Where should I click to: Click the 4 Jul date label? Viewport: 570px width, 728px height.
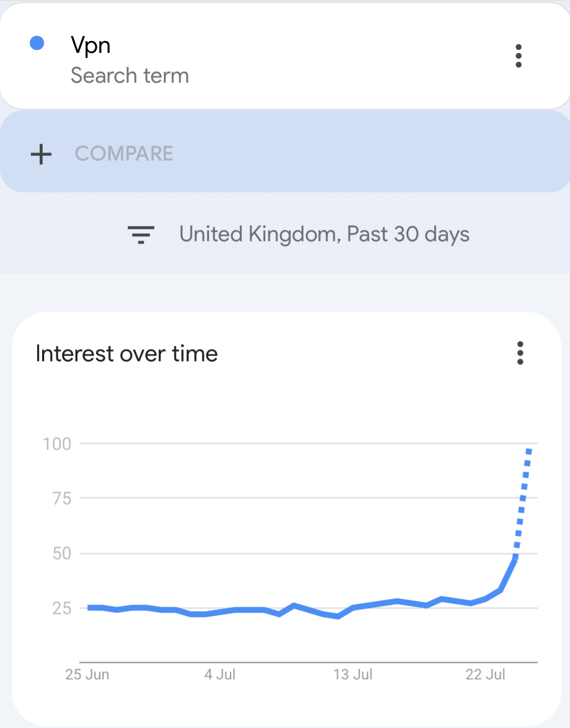[x=220, y=675]
